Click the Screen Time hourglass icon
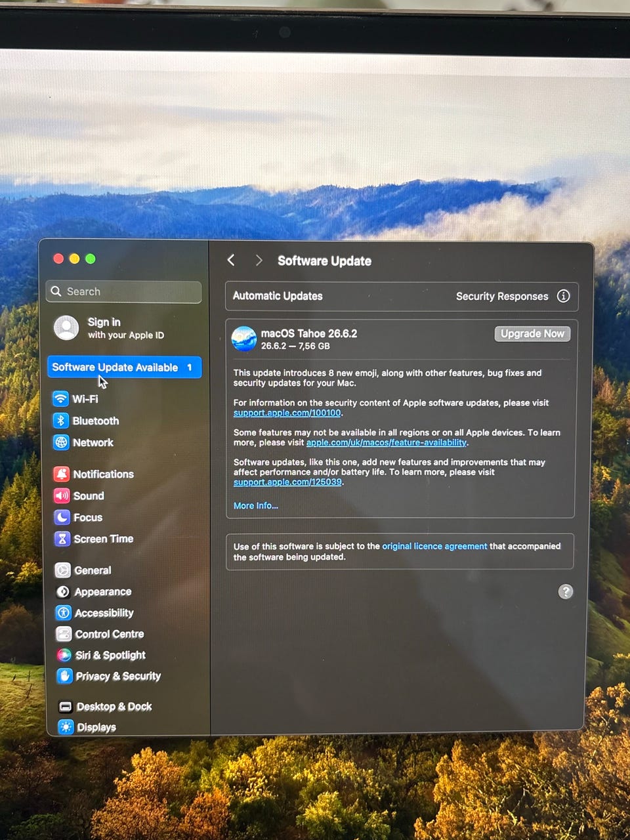Screen dimensions: 630x840 coord(62,539)
